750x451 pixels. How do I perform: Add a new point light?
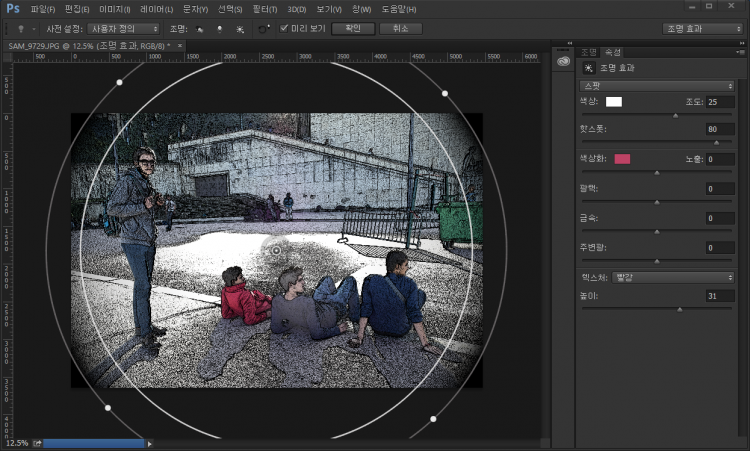point(219,29)
